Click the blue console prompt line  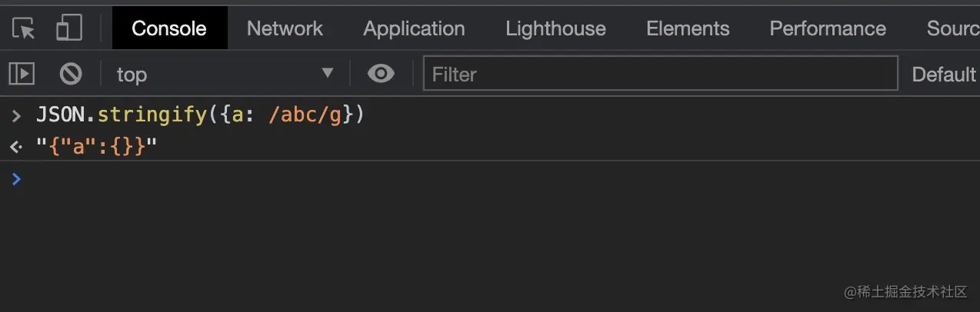(x=492, y=180)
